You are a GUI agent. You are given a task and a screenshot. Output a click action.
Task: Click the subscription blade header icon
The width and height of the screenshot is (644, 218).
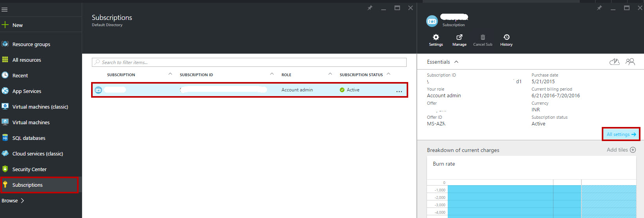432,21
